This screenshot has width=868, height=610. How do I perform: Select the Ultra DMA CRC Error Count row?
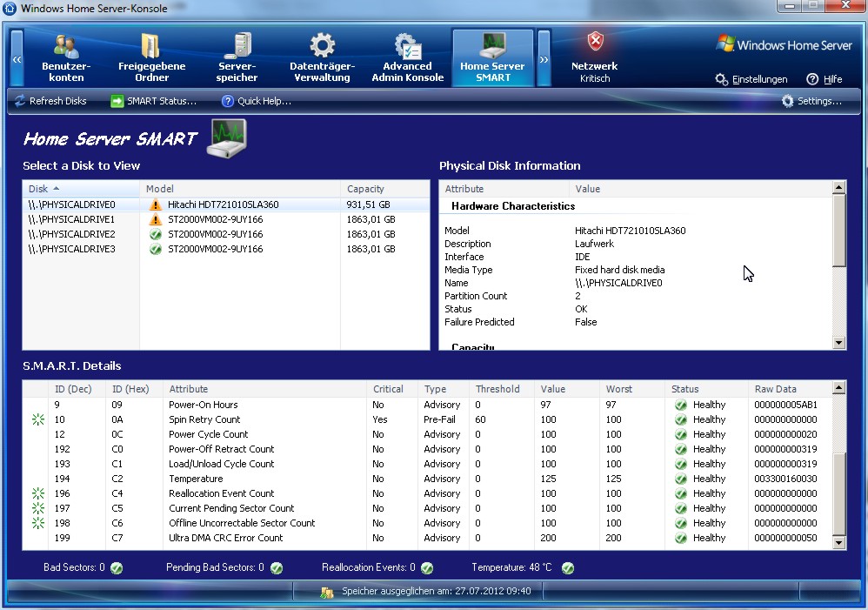click(x=427, y=538)
